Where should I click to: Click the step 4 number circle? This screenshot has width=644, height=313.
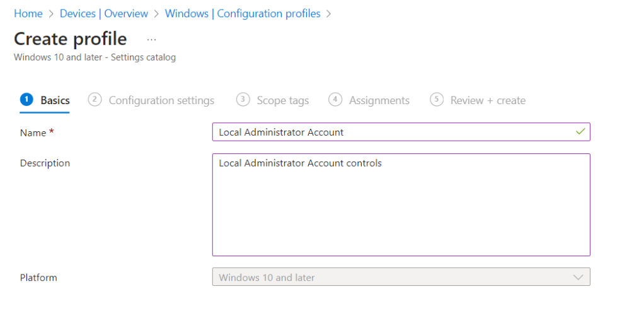point(335,100)
